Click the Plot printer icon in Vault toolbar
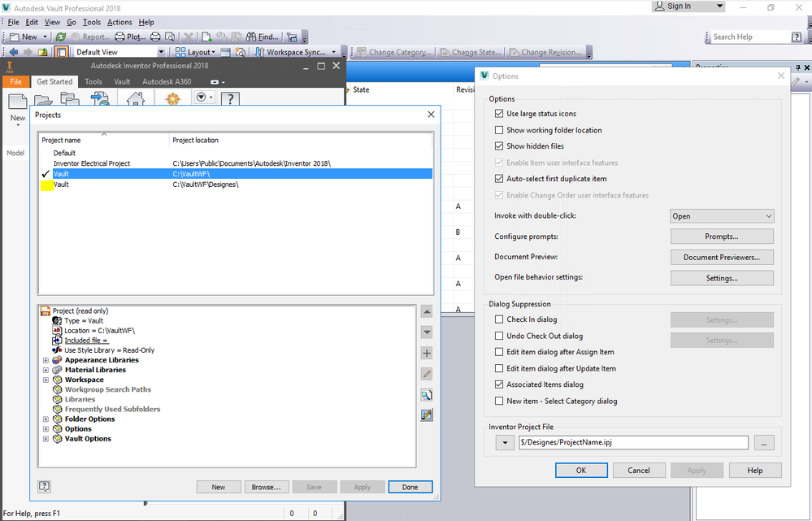The image size is (812, 521). (119, 37)
